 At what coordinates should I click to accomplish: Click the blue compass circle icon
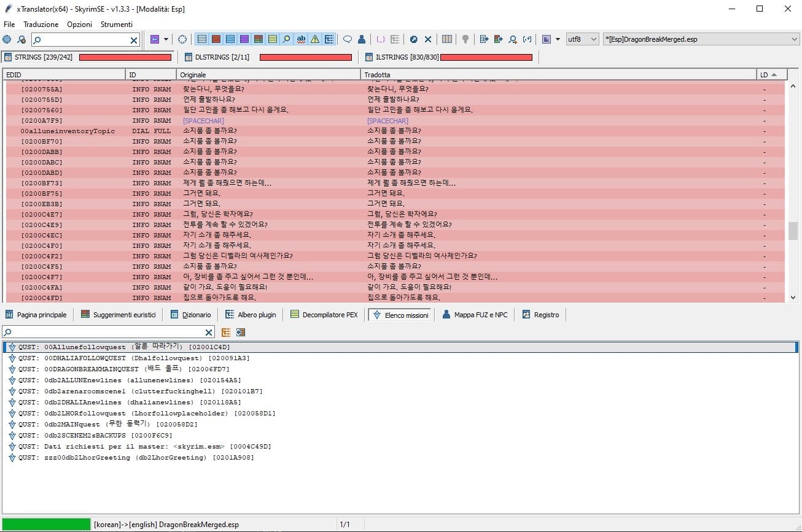click(414, 39)
